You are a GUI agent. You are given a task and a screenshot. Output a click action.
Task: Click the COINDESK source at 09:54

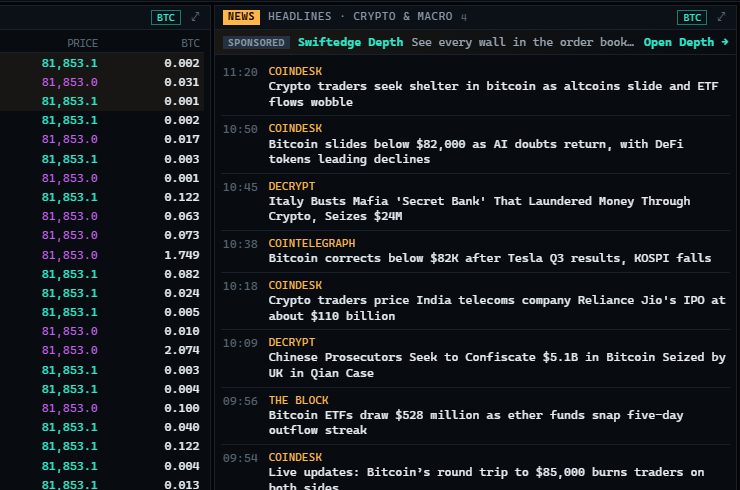click(x=295, y=457)
